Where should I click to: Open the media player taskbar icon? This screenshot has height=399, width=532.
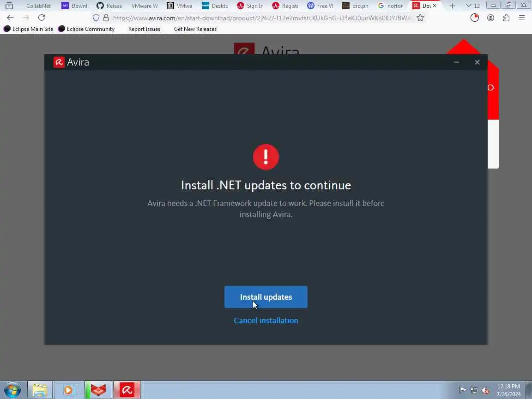point(68,390)
